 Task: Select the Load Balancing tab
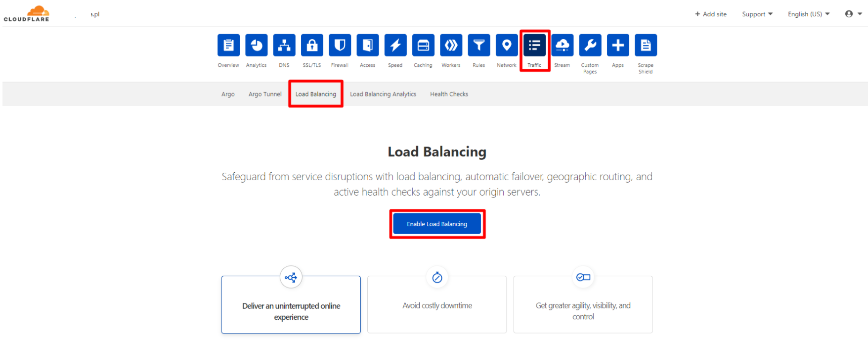click(x=316, y=94)
